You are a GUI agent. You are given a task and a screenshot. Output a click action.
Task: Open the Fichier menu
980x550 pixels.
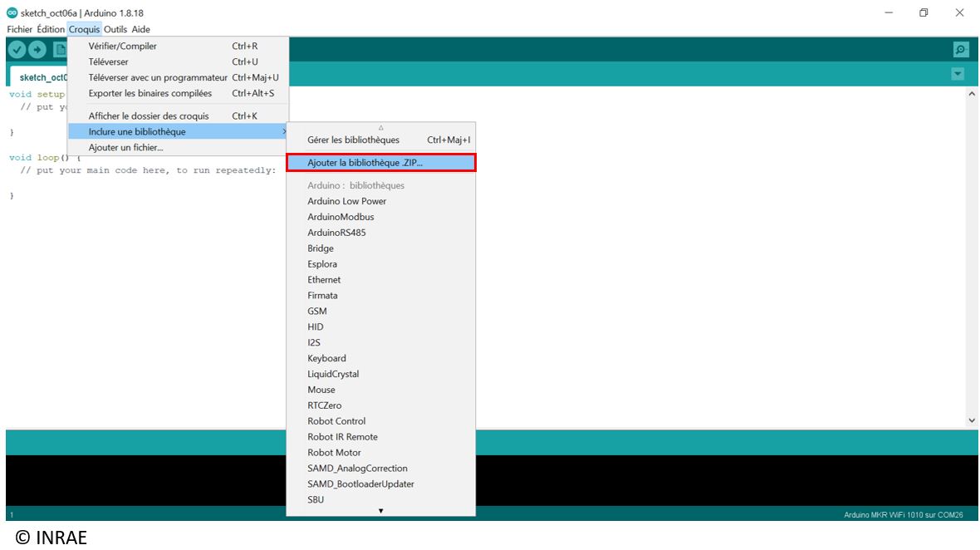point(19,29)
